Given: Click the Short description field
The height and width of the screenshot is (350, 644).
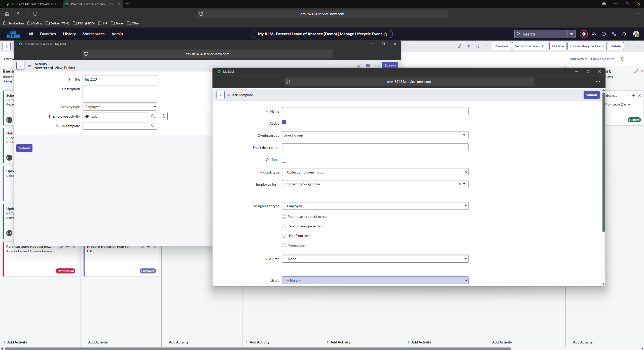Looking at the screenshot, I should click(375, 147).
